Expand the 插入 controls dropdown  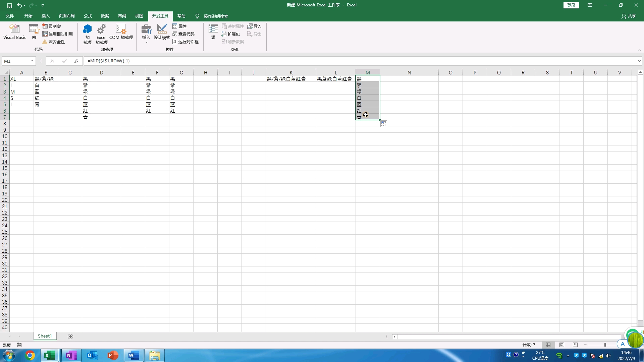pos(146,43)
